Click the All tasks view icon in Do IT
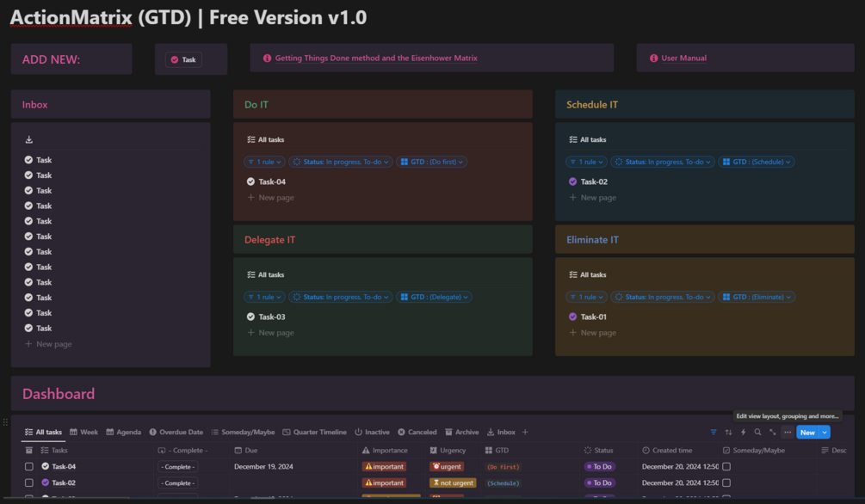Image resolution: width=865 pixels, height=504 pixels. pos(251,139)
